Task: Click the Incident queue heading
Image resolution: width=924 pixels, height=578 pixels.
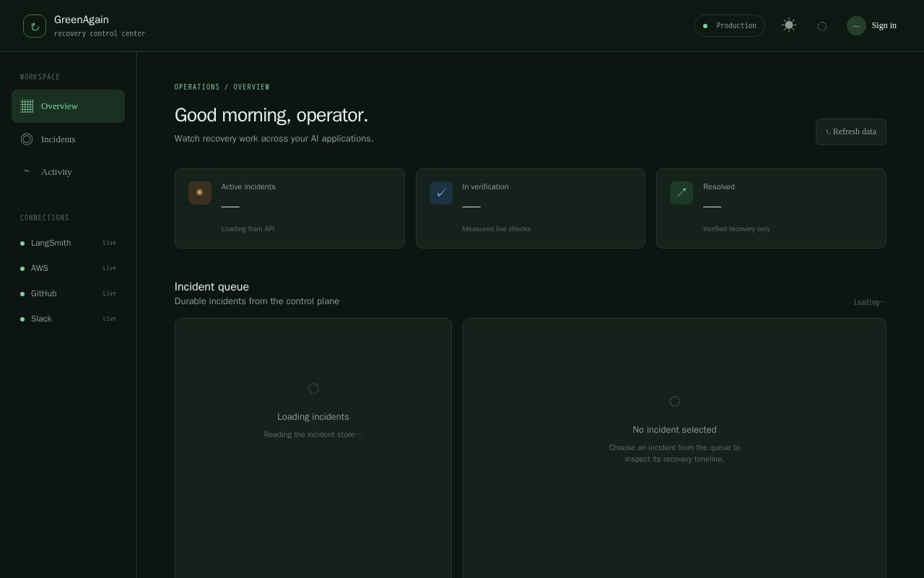Action: tap(212, 287)
